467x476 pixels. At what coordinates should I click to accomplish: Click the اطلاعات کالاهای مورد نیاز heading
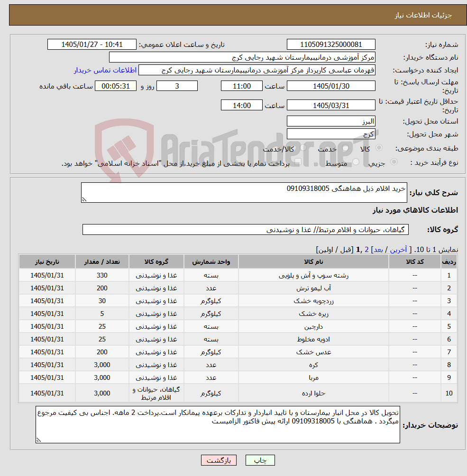coord(415,210)
